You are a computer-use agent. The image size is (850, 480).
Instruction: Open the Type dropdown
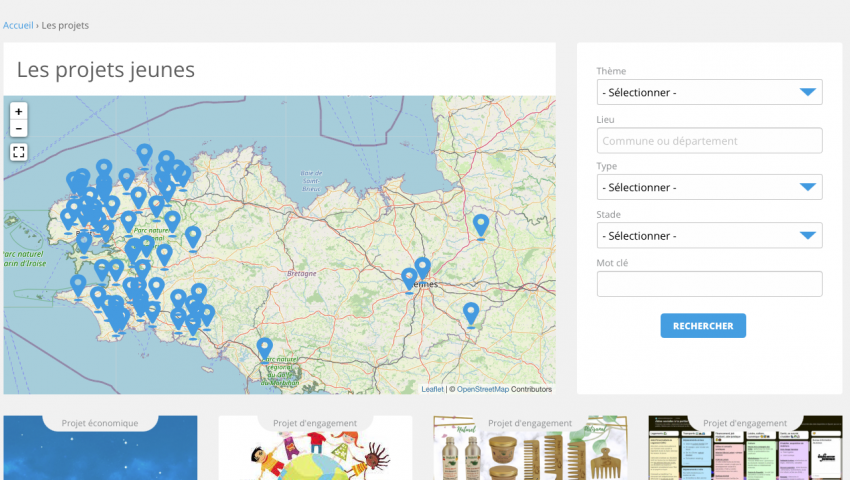709,187
